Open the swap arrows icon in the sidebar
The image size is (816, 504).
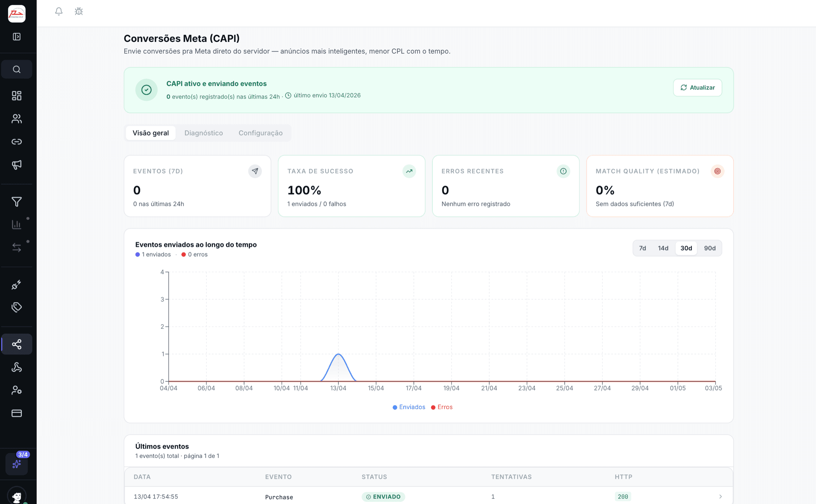tap(17, 248)
